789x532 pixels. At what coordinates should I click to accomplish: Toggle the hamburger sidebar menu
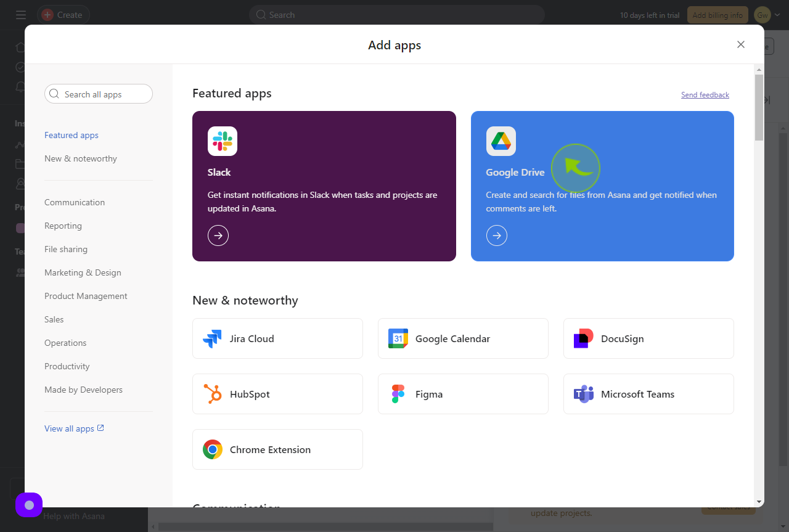point(21,15)
